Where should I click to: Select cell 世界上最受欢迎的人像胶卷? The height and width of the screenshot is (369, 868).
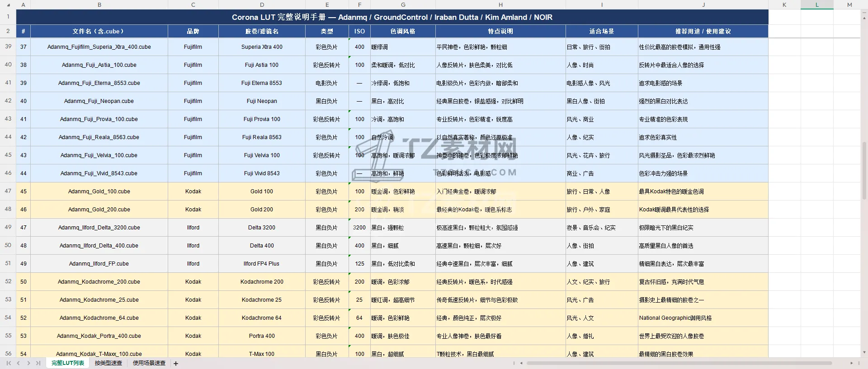(703, 336)
